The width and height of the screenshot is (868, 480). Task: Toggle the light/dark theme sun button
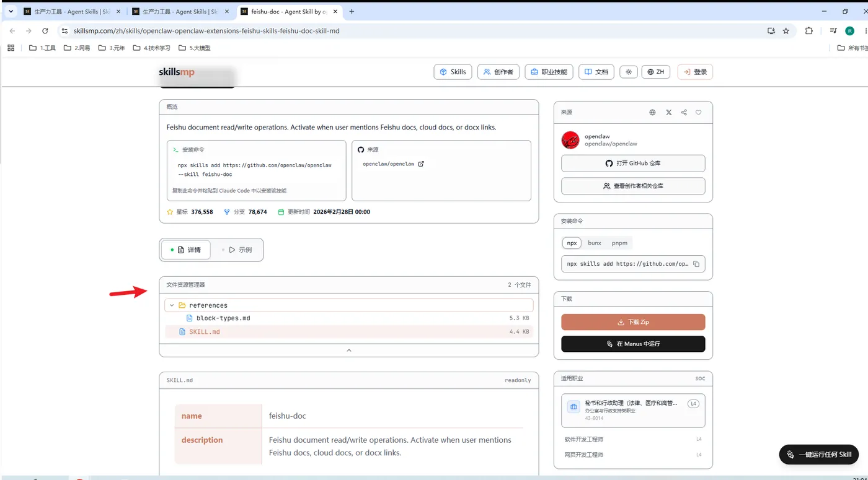pos(629,72)
